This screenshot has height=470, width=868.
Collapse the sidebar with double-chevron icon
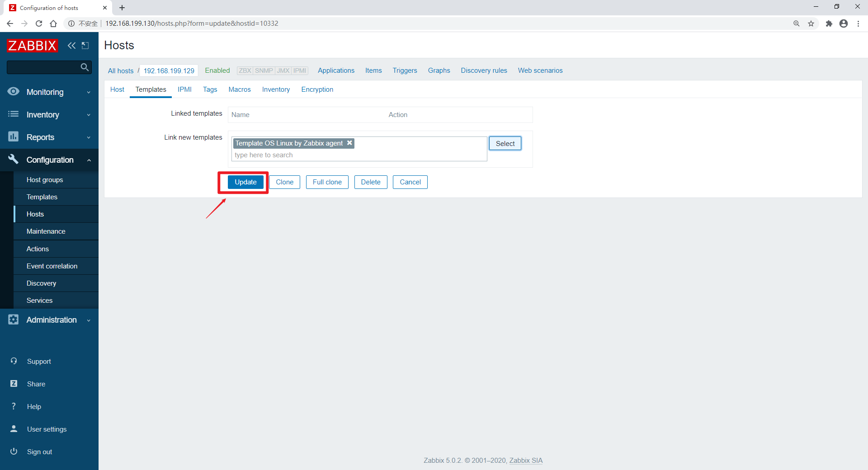pos(71,45)
